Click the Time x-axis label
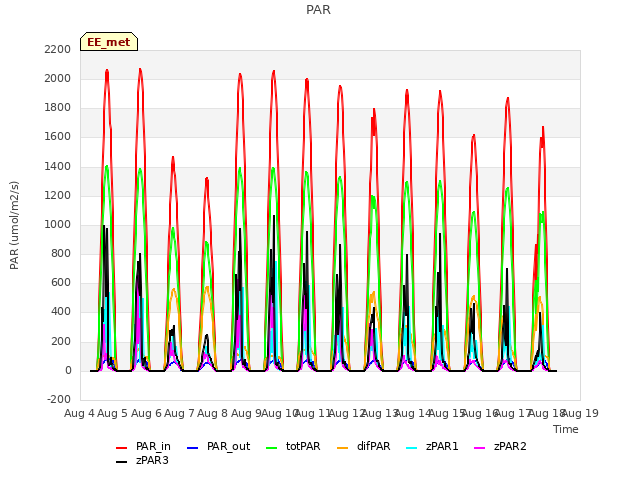640x480 pixels. [566, 429]
